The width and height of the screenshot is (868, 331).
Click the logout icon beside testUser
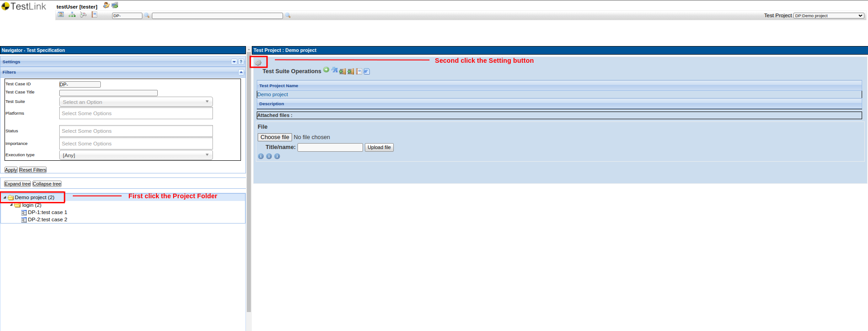(x=115, y=5)
